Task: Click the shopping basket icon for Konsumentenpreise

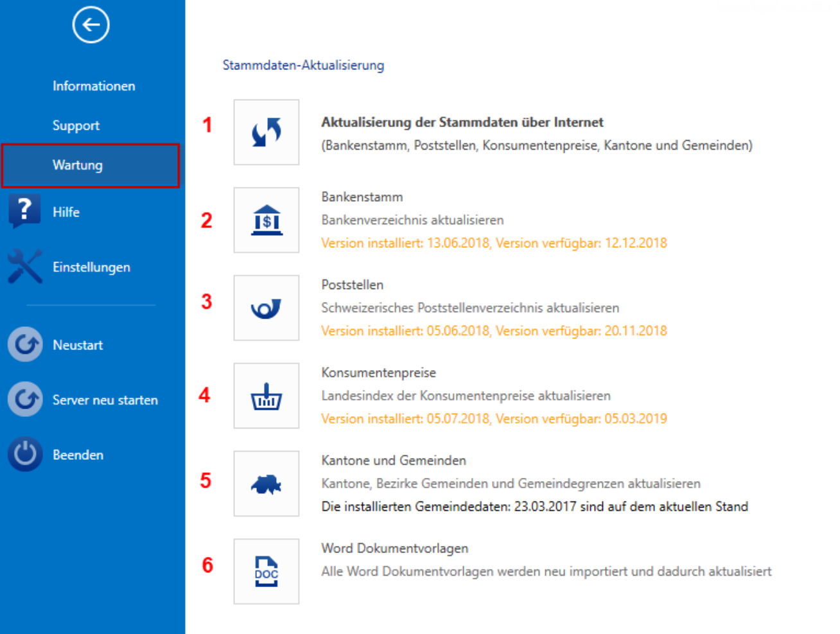Action: click(x=267, y=396)
